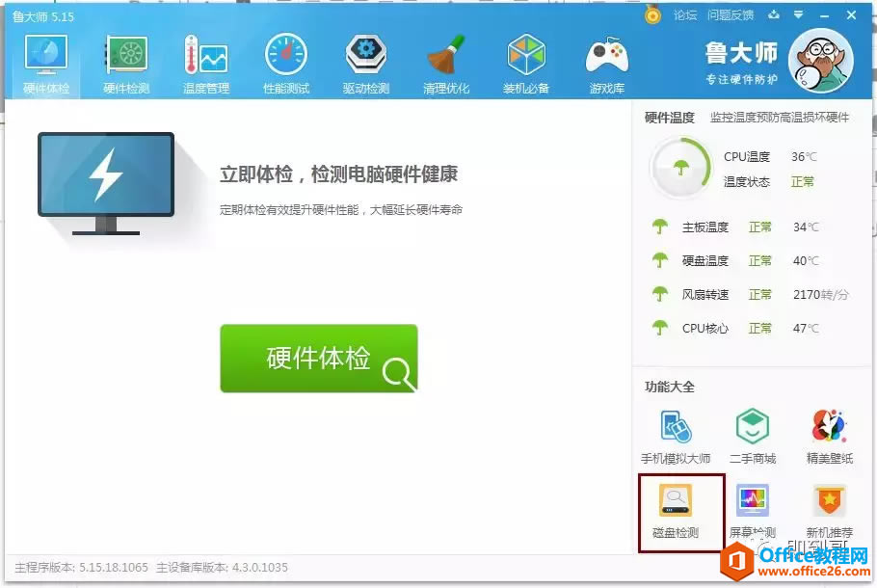Click 立即体检，检测电脑硬件健康 headline
877x588 pixels.
(x=339, y=174)
